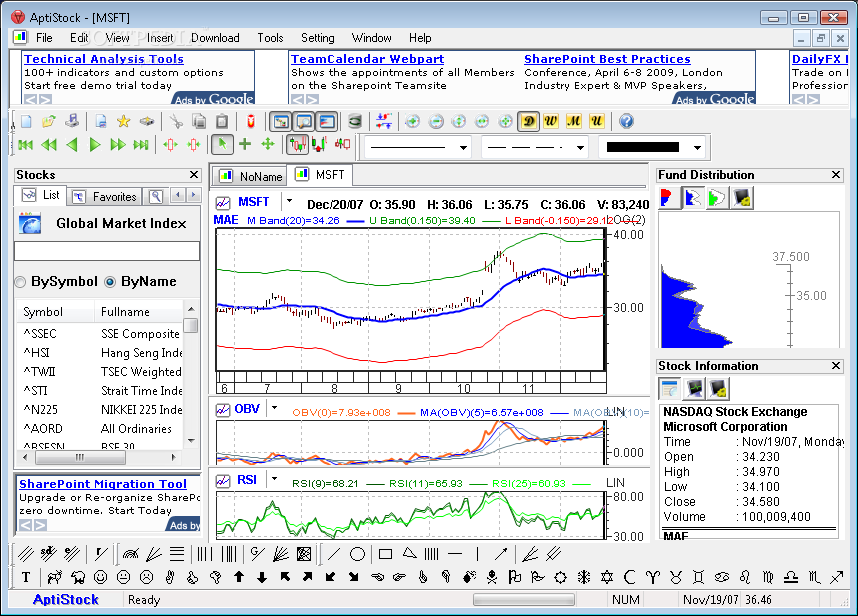This screenshot has height=616, width=858.
Task: Click the zoom out magnifier icon
Action: tap(436, 121)
